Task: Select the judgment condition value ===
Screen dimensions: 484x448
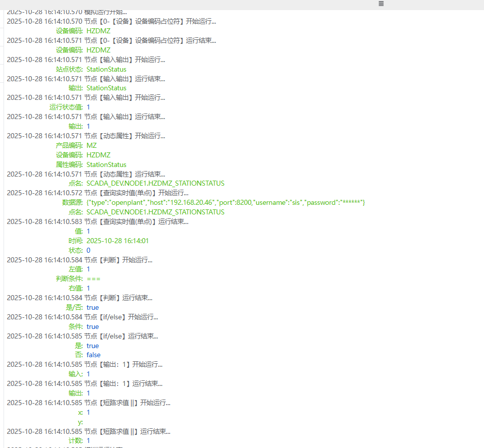Action: pos(93,279)
